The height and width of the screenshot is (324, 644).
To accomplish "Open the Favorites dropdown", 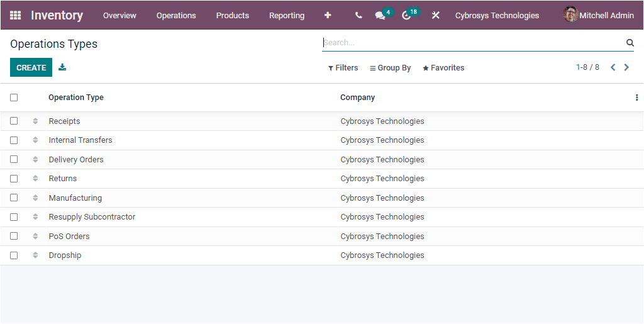I will (x=443, y=68).
